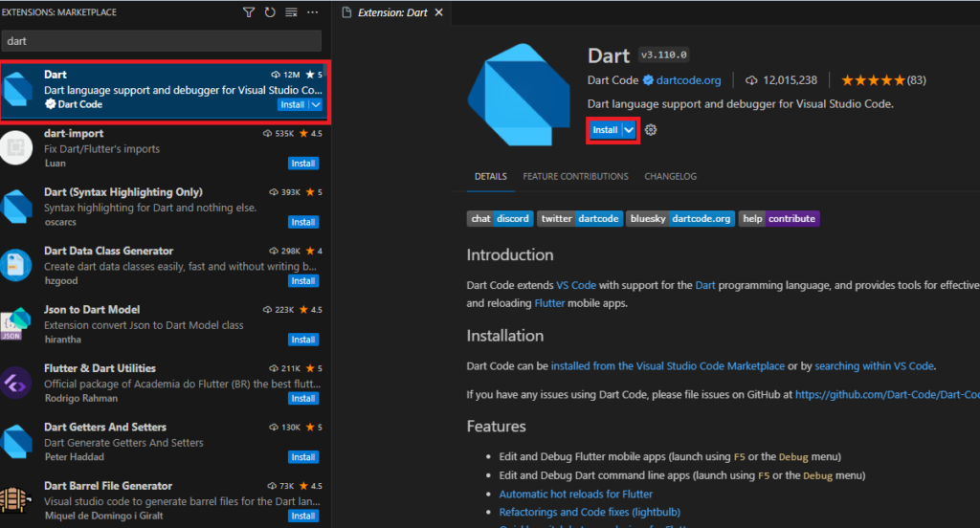
Task: Install Dart Barrel File Generator extension
Action: [303, 516]
